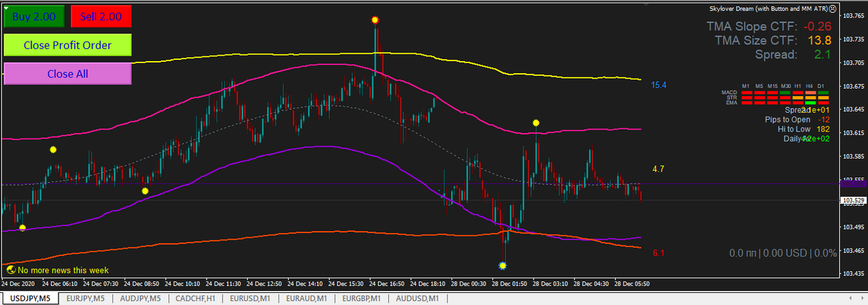Click the red-yellow signal dot at the price peak
868x305 pixels.
375,20
